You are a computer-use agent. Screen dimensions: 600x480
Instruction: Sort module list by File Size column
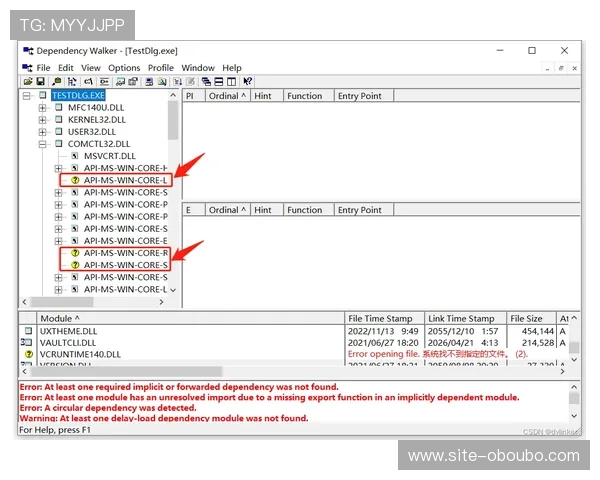[x=527, y=318]
